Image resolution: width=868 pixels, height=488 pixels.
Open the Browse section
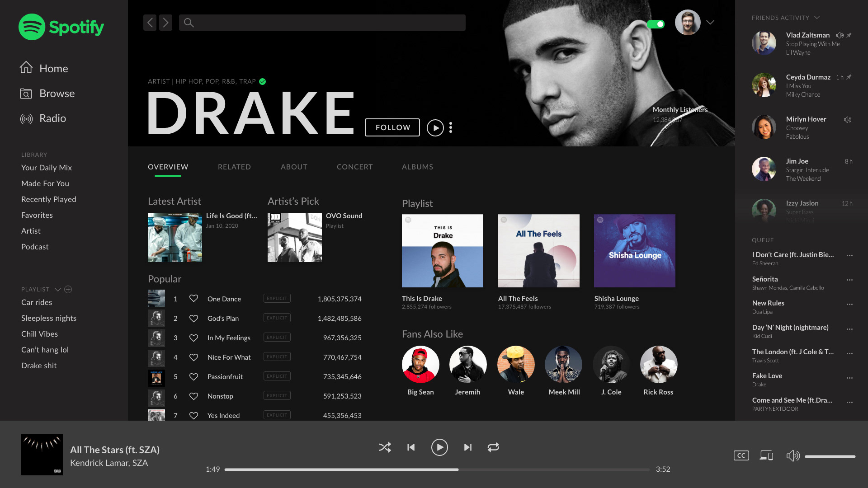coord(47,93)
